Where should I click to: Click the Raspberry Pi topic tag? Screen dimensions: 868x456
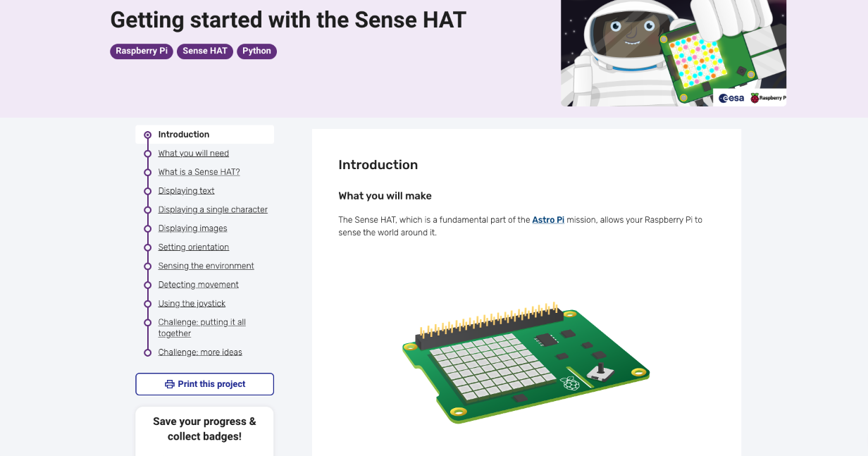coord(141,51)
